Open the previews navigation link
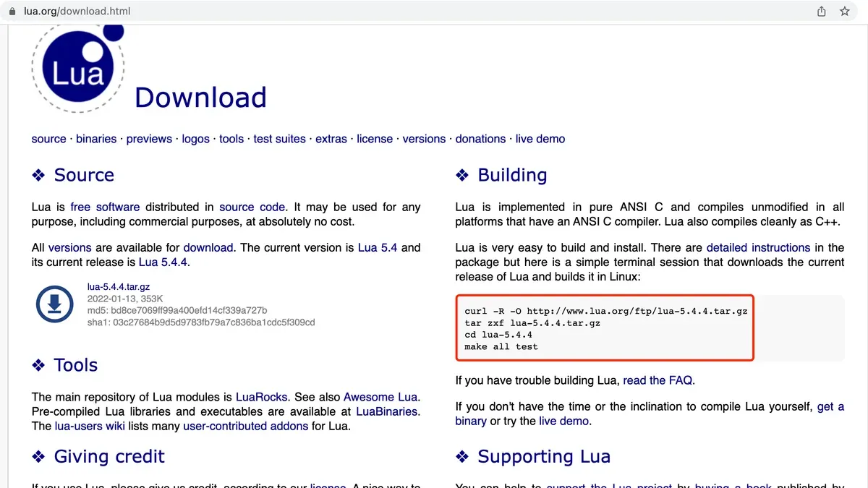 click(149, 139)
